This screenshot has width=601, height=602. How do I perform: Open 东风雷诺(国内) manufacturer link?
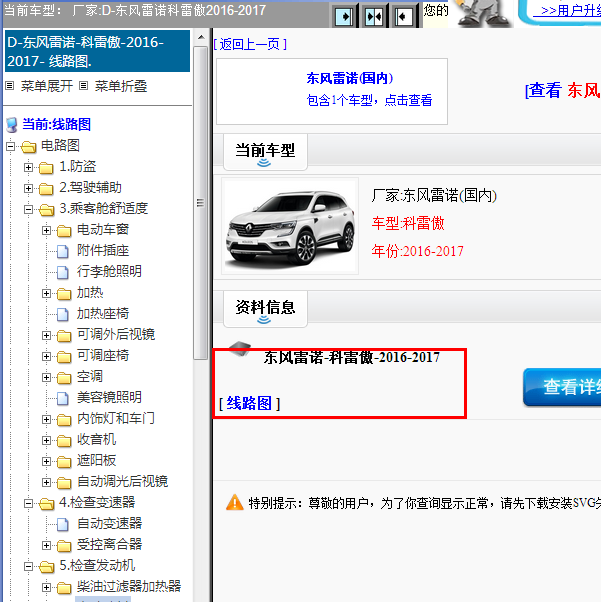pyautogui.click(x=349, y=78)
